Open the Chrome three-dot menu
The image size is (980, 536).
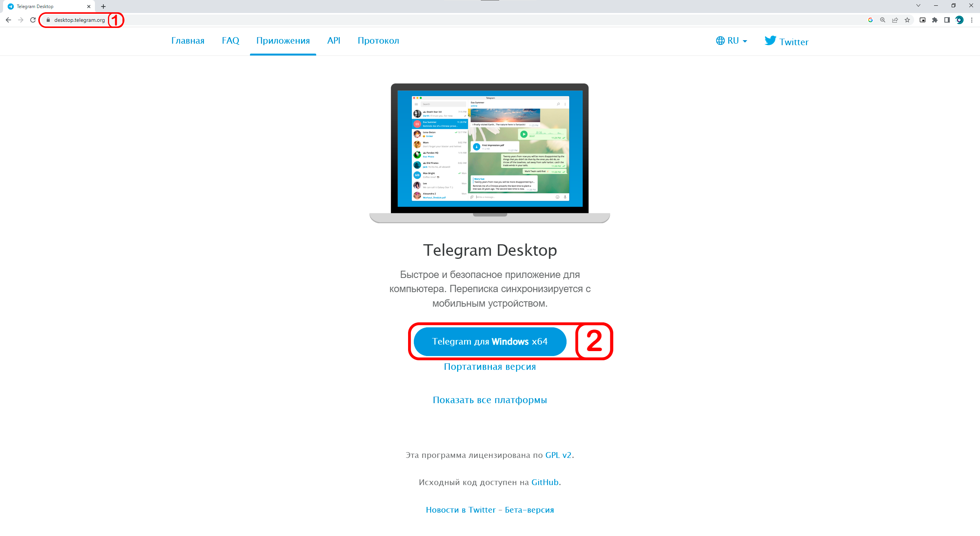coord(972,20)
